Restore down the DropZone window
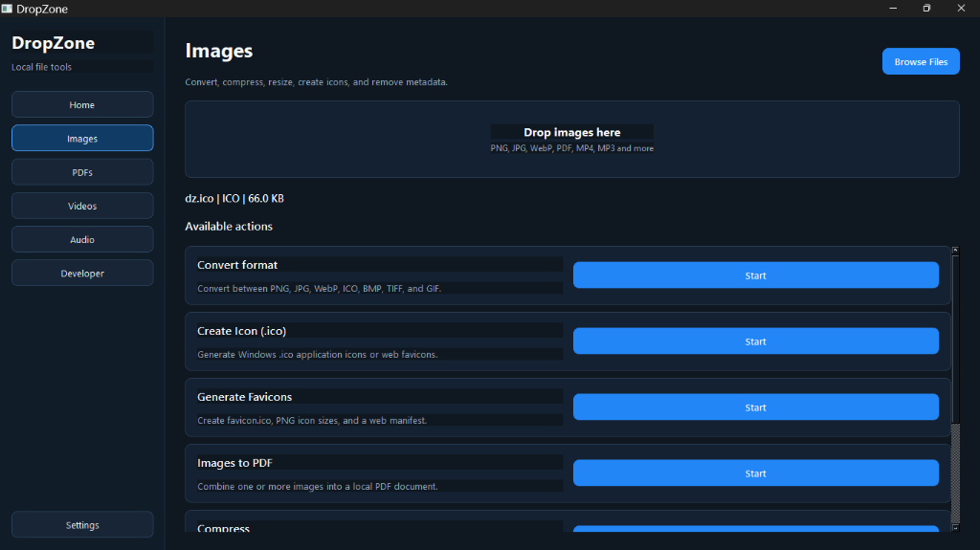The image size is (980, 550). pos(926,8)
